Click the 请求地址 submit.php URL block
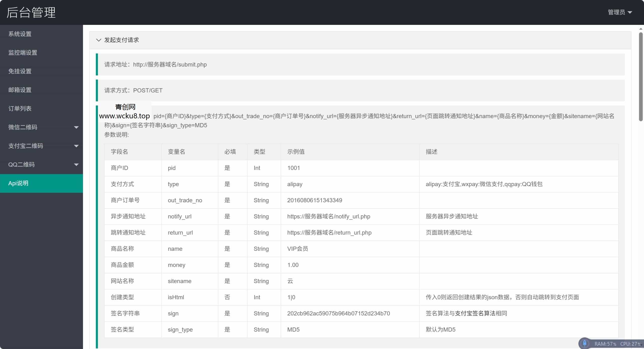This screenshot has width=644, height=349. point(170,65)
